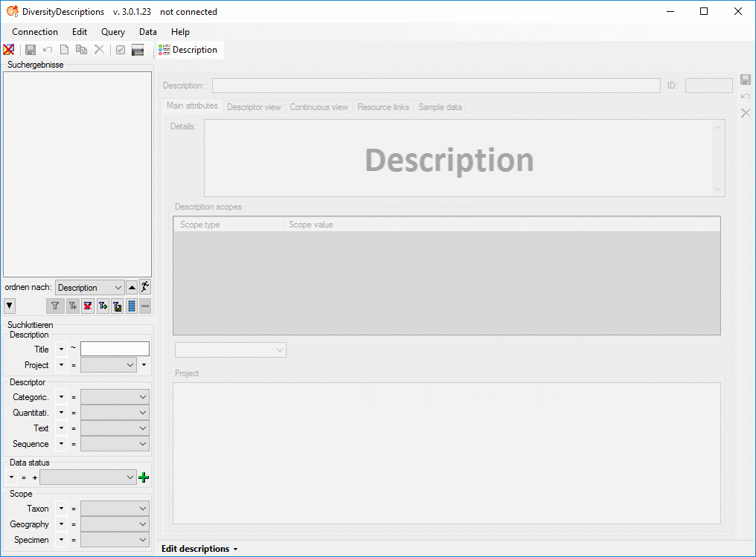Screen dimensions: 756x557
Task: Open the Data menu
Action: coord(148,32)
